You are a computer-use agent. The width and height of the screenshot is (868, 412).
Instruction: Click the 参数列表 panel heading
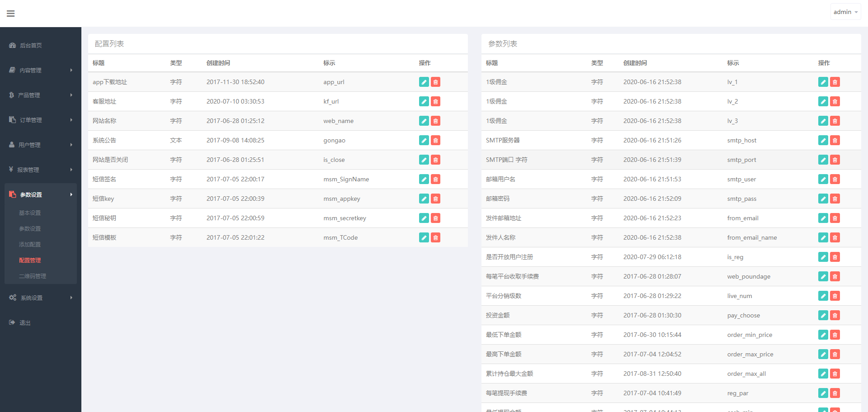503,44
